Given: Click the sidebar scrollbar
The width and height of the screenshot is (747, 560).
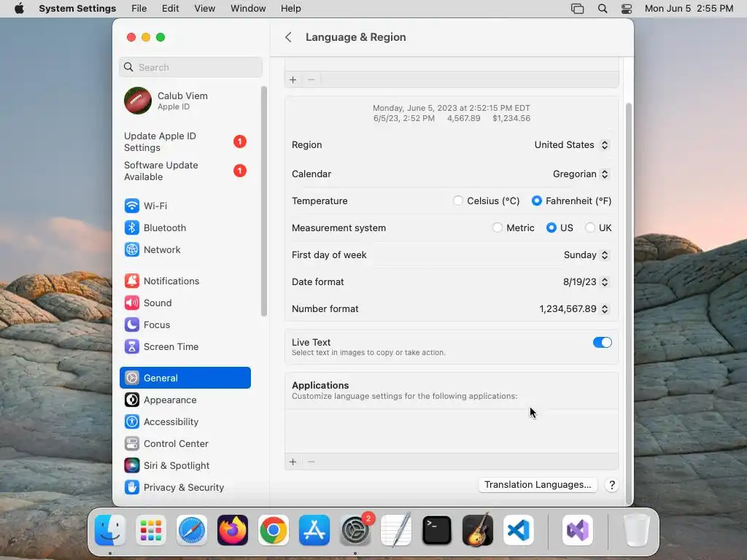Looking at the screenshot, I should [264, 201].
